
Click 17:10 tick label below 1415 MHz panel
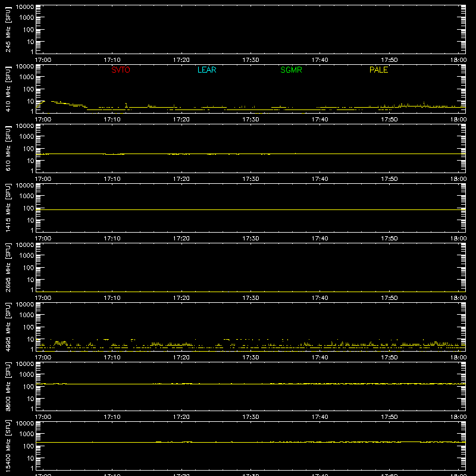112,239
